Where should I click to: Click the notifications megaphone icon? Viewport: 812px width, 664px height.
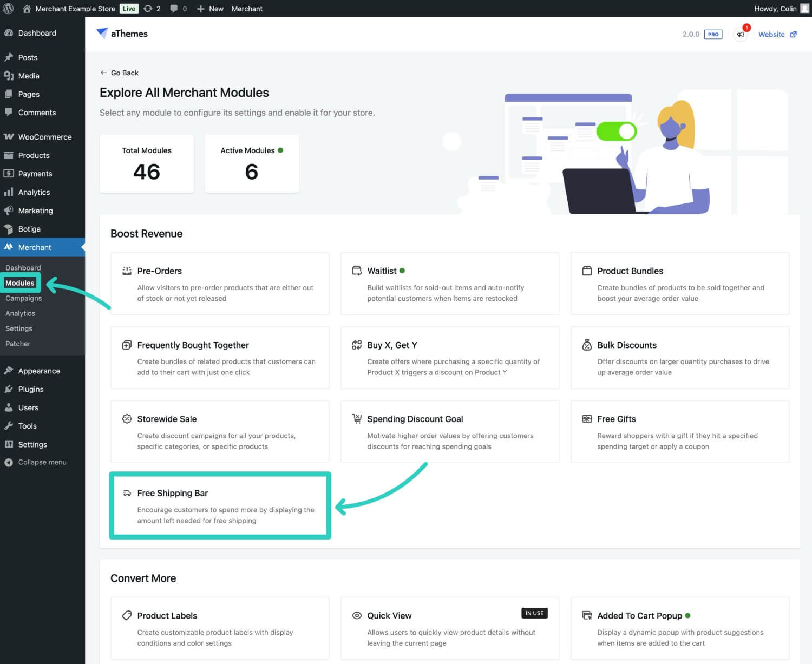tap(741, 34)
